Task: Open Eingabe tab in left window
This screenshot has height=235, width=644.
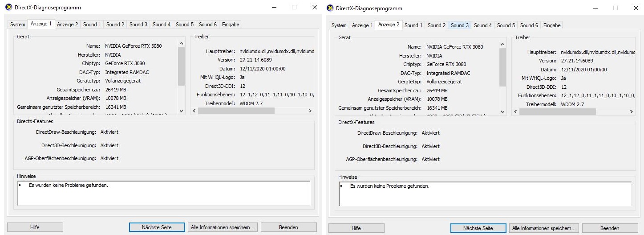Action: pyautogui.click(x=231, y=25)
